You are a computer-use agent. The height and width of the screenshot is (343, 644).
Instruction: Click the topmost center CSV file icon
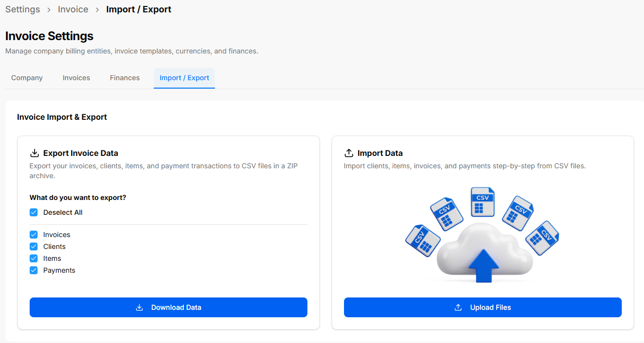click(x=482, y=202)
